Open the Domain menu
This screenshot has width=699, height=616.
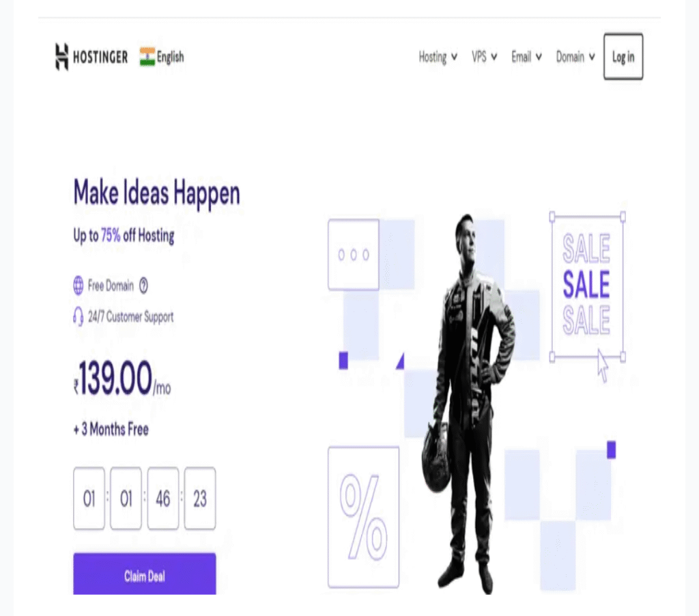click(x=575, y=57)
